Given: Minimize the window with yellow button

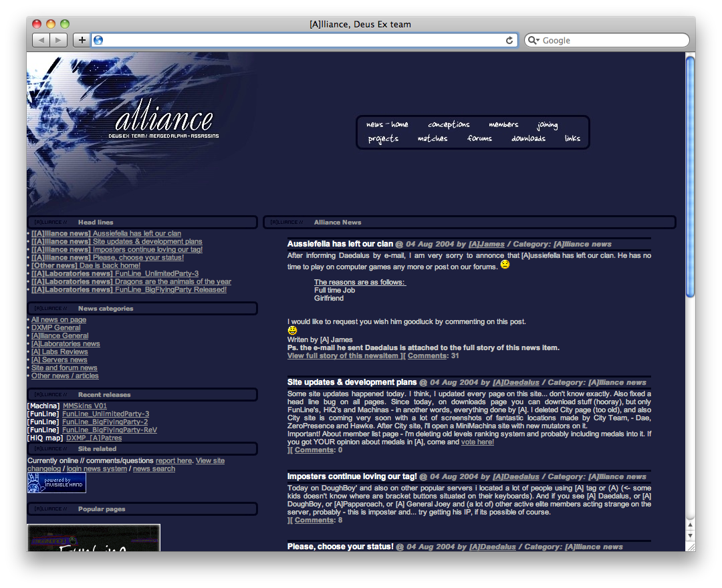Looking at the screenshot, I should coord(51,24).
